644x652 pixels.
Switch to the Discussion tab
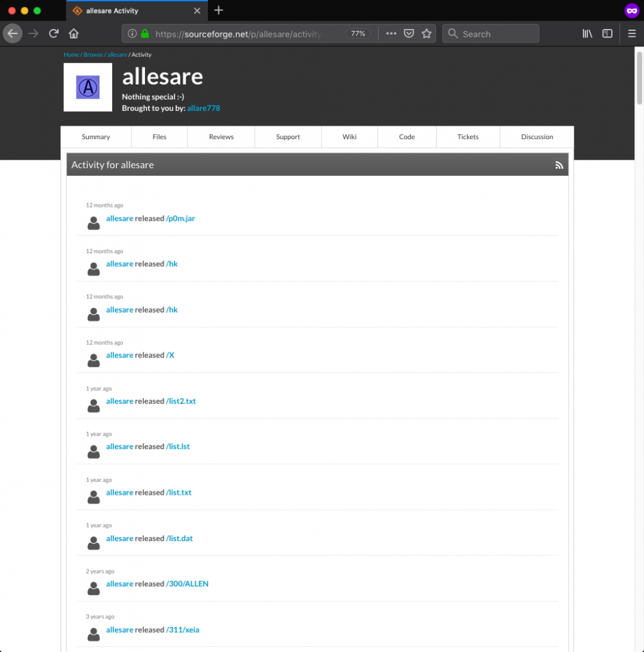[537, 137]
